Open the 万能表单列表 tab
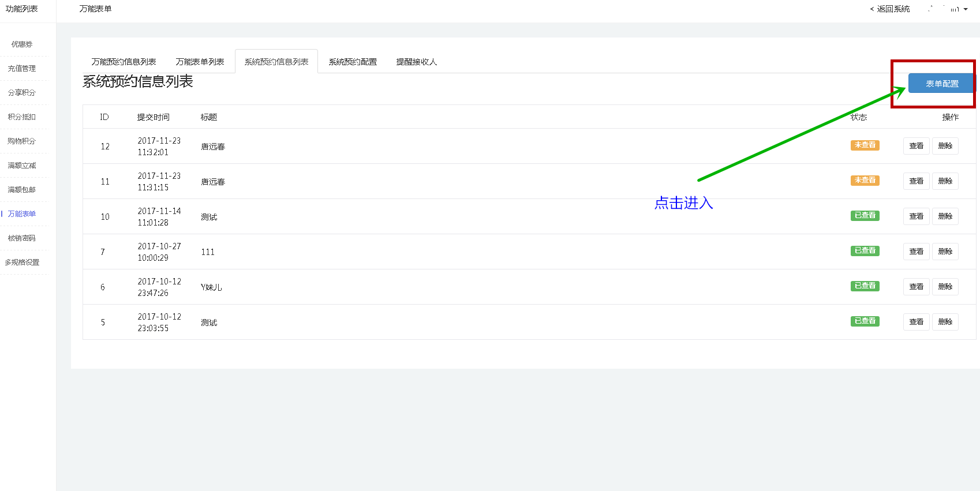The height and width of the screenshot is (491, 980). pyautogui.click(x=200, y=62)
